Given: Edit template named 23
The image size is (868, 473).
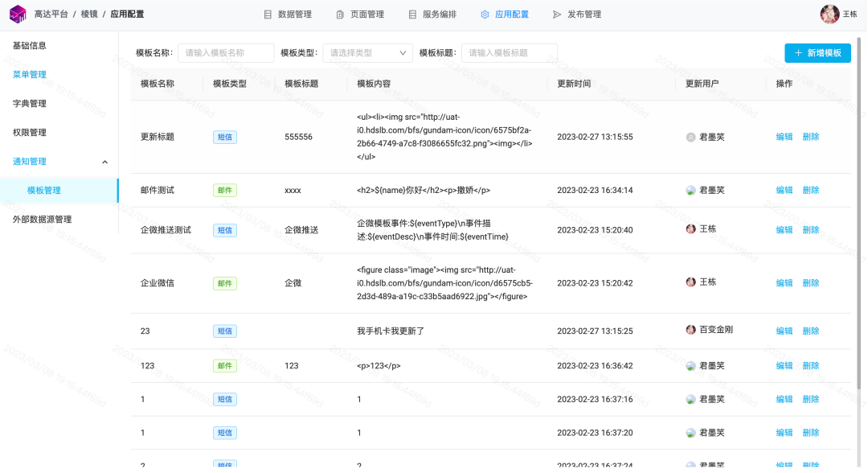Looking at the screenshot, I should coord(784,331).
